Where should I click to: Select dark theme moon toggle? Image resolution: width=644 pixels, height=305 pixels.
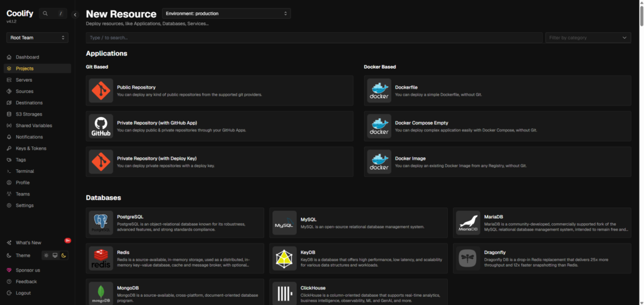coord(64,255)
